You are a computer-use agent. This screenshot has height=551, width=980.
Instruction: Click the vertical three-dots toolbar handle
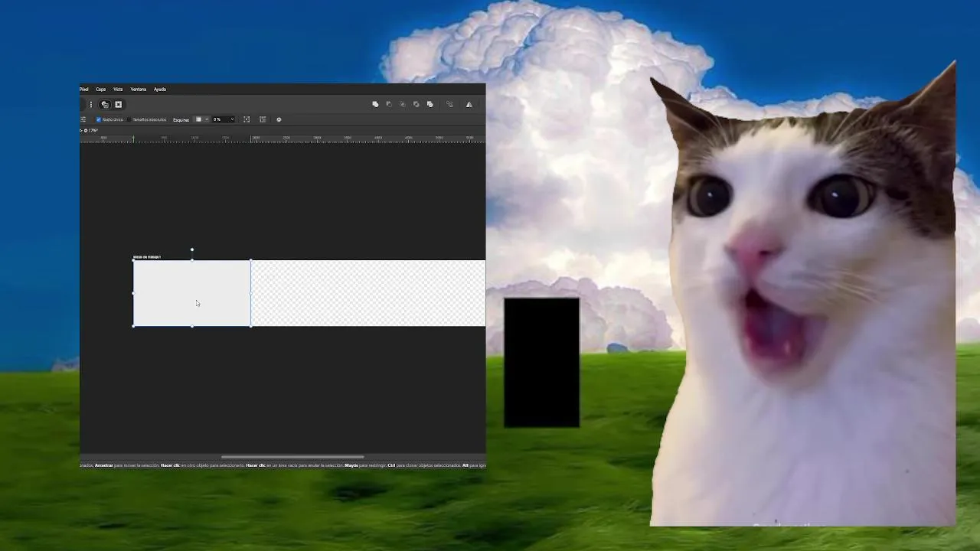click(x=90, y=105)
